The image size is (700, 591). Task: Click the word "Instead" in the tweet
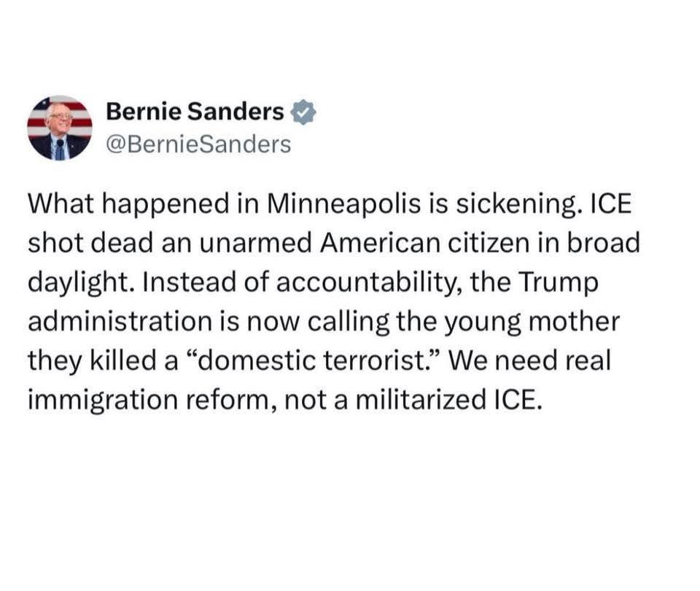click(182, 283)
